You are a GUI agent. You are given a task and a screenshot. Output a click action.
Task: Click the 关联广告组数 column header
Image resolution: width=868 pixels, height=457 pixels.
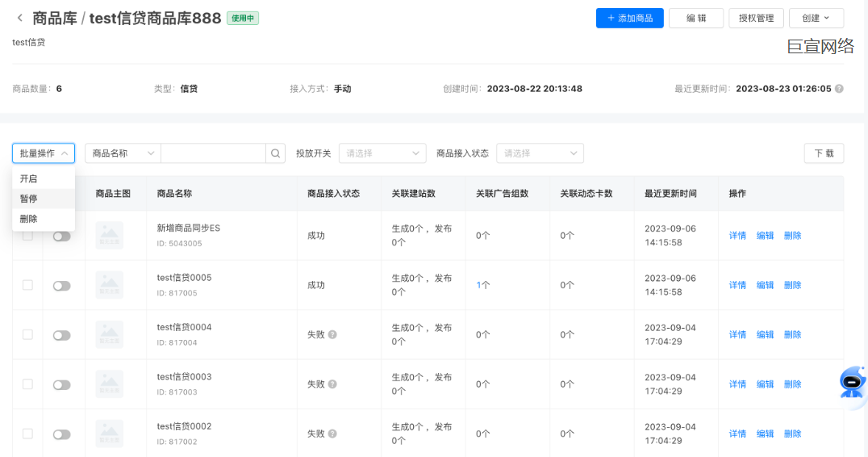click(502, 193)
